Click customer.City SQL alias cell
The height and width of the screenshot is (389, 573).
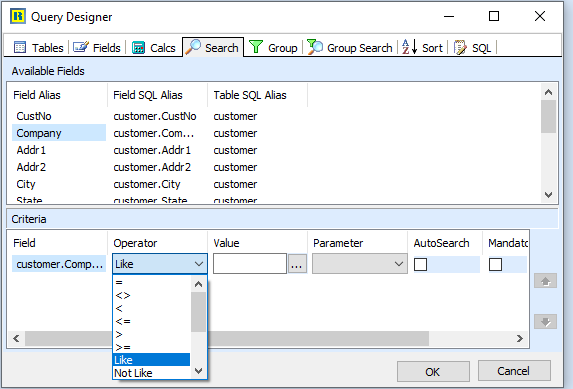pyautogui.click(x=147, y=184)
